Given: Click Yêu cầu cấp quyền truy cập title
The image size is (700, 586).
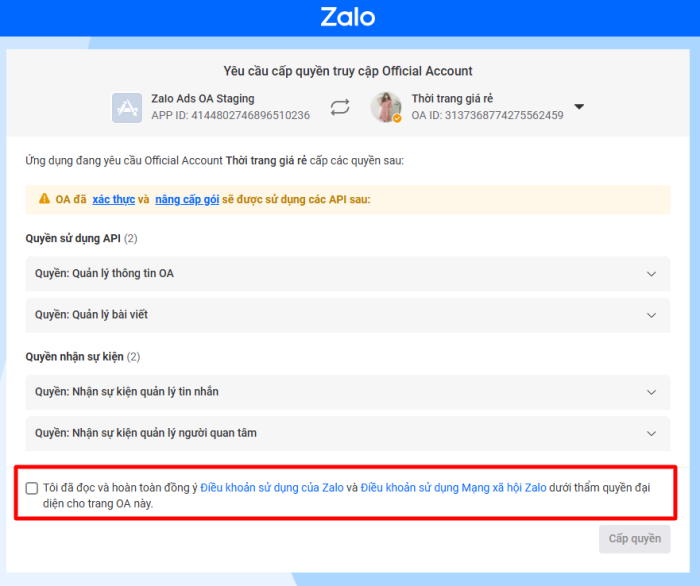Looking at the screenshot, I should click(348, 71).
